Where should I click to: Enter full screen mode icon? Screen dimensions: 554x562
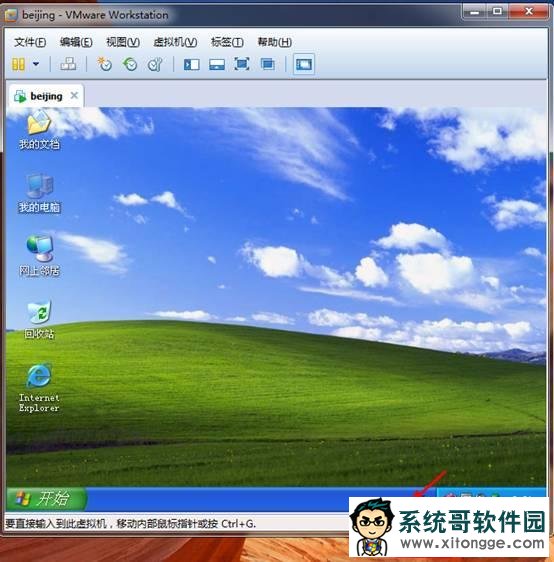point(242,65)
